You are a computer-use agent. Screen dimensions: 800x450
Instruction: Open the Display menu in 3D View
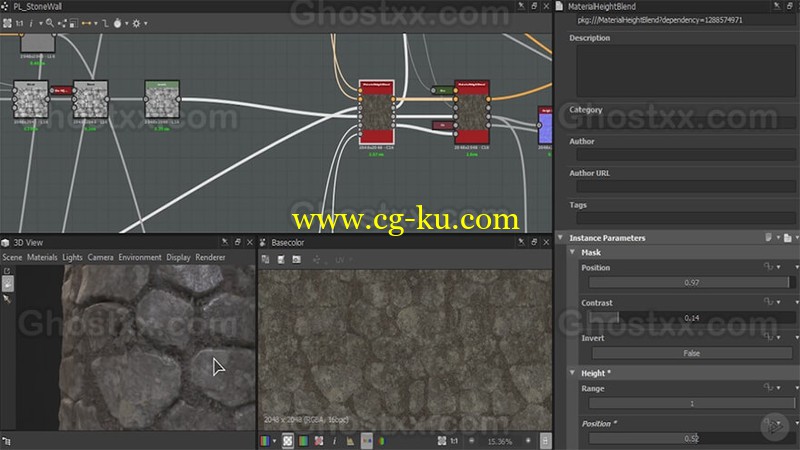click(178, 257)
